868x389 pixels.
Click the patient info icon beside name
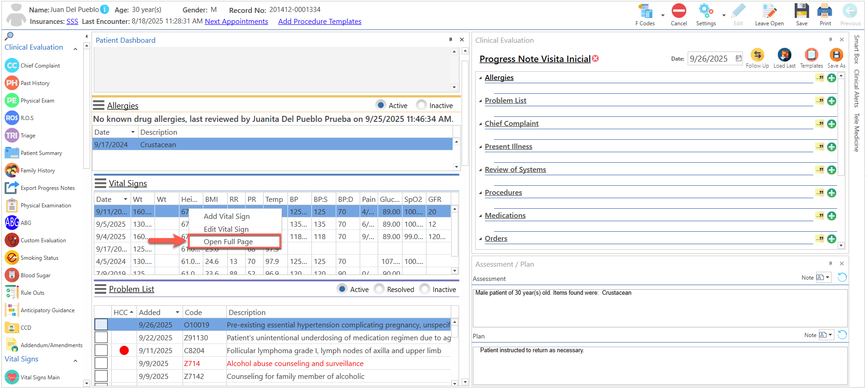tap(105, 9)
